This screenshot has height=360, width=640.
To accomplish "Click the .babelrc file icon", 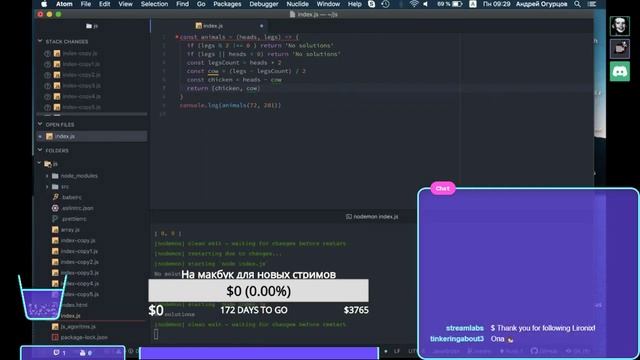I will point(56,197).
